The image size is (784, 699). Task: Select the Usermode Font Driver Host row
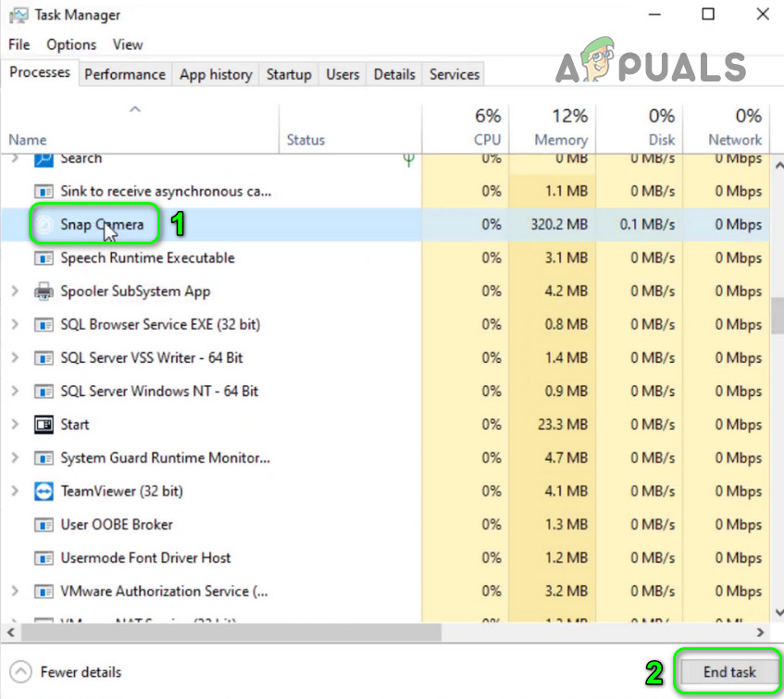pyautogui.click(x=385, y=558)
